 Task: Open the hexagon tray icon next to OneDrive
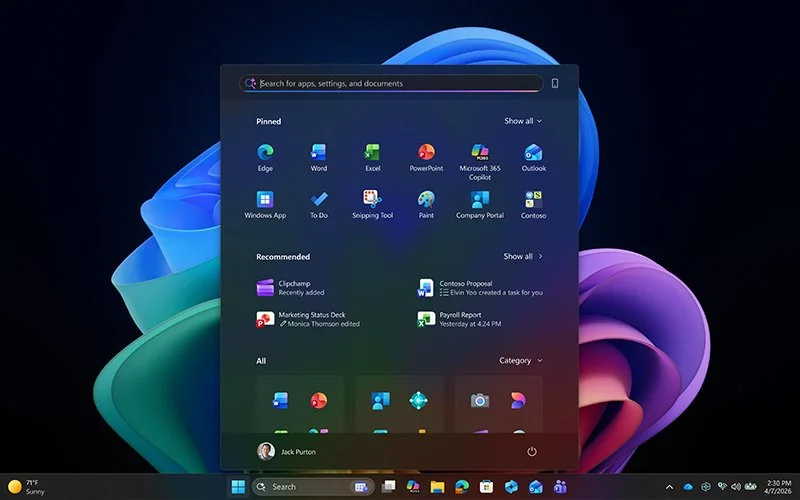[x=706, y=487]
